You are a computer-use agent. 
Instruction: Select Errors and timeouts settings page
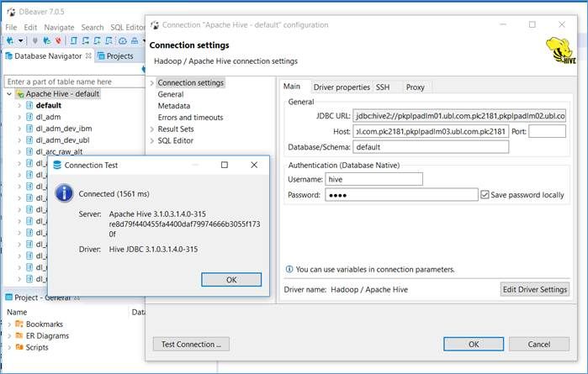(x=190, y=118)
